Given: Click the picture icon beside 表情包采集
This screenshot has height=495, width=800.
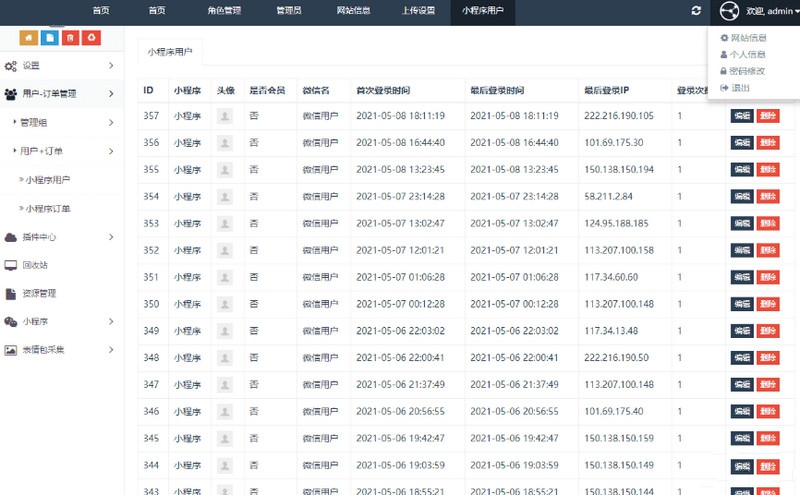Looking at the screenshot, I should click(x=11, y=350).
